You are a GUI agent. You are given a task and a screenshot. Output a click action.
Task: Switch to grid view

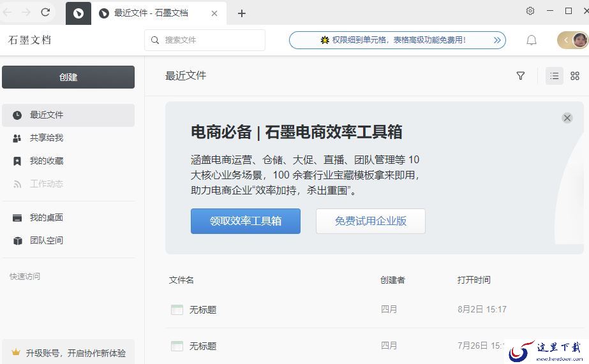tap(575, 76)
